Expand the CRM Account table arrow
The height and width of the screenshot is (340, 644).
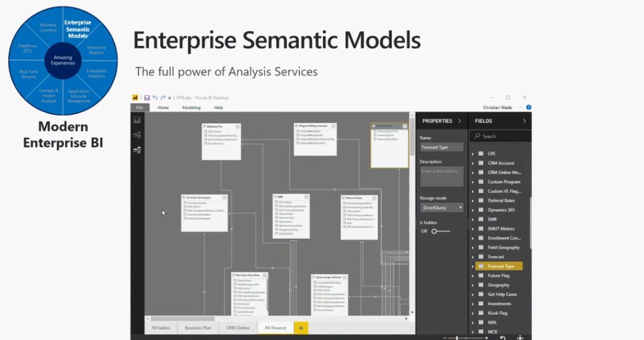click(x=473, y=163)
